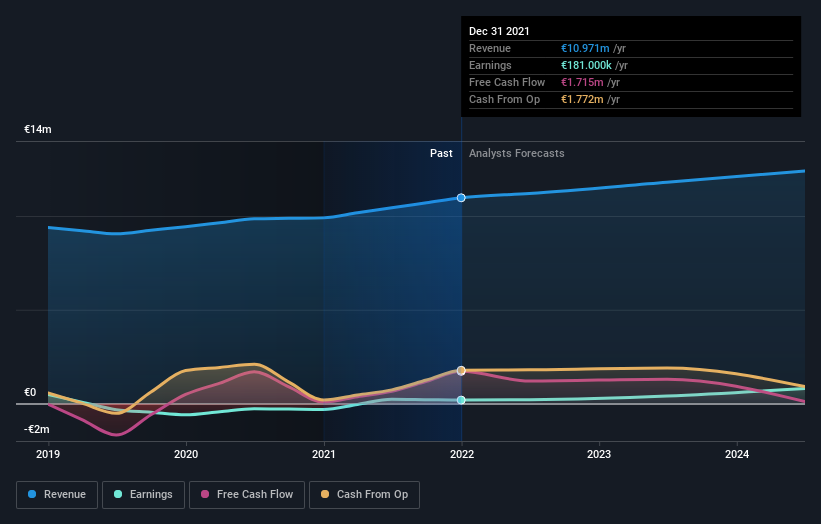Click the €1.715m free cash flow value
The image size is (821, 524).
pyautogui.click(x=582, y=82)
